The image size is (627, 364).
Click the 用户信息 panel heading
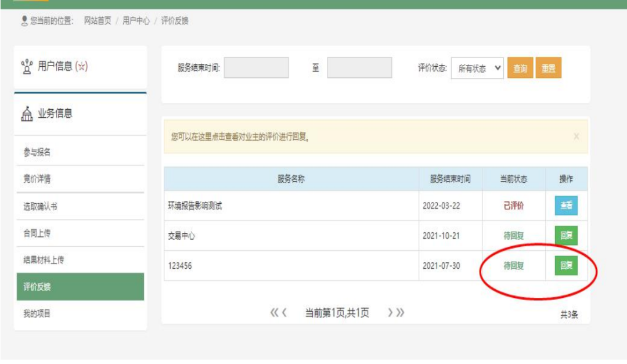(63, 66)
